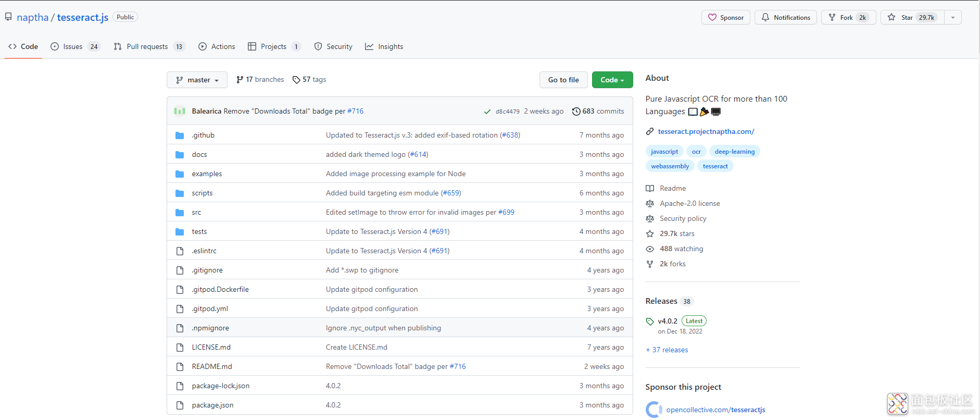The width and height of the screenshot is (980, 420).
Task: Open the src folder
Action: coord(196,212)
